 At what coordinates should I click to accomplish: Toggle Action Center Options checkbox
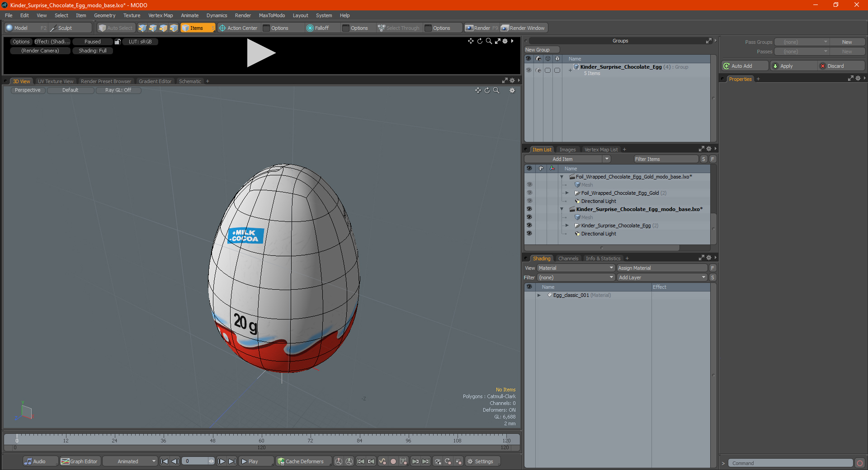click(x=266, y=28)
